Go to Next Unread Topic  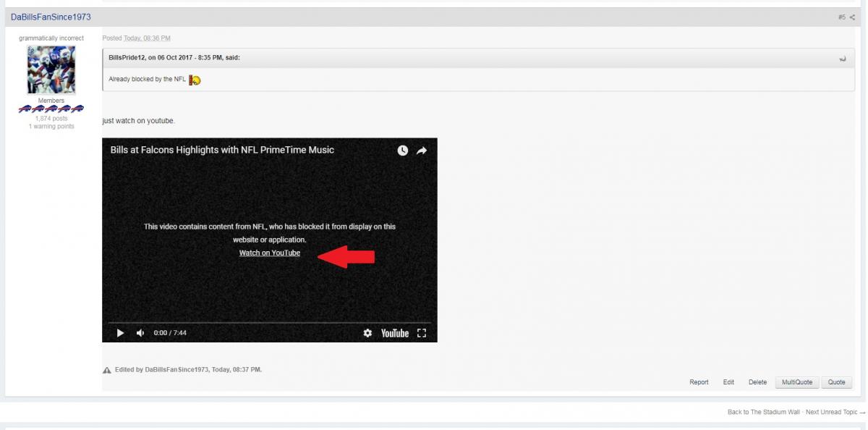tap(835, 412)
